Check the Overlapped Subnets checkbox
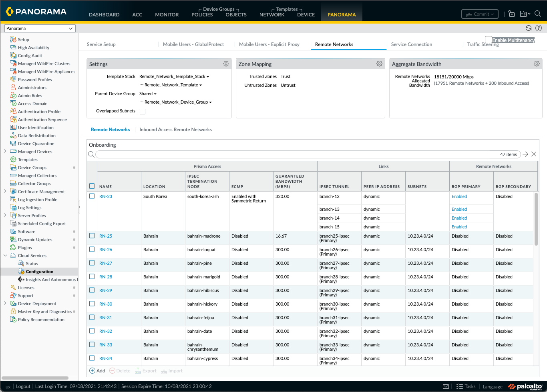Screen dimensions: 547x392 143,112
